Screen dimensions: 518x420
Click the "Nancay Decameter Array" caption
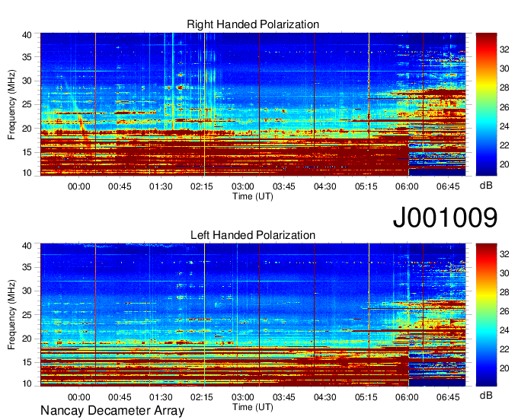click(112, 410)
